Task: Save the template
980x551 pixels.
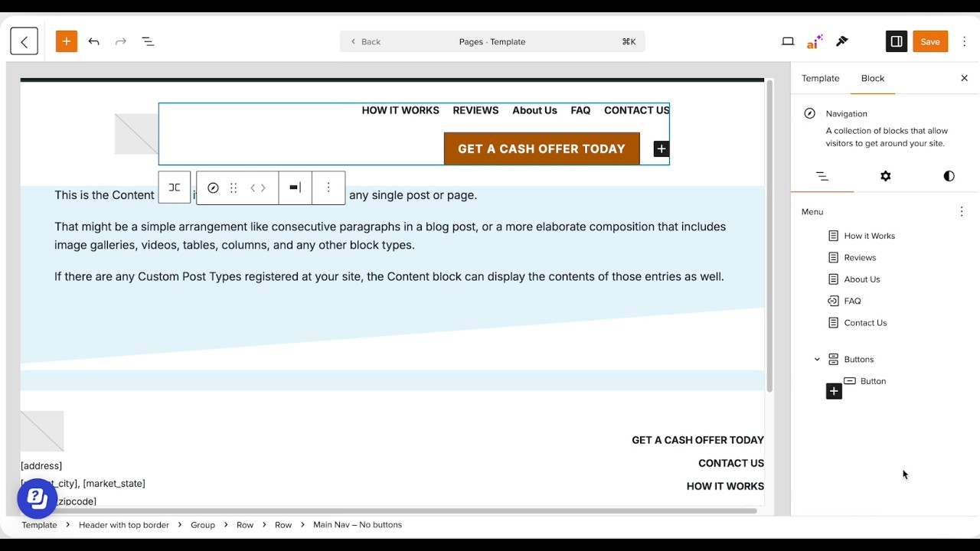Action: (x=930, y=41)
